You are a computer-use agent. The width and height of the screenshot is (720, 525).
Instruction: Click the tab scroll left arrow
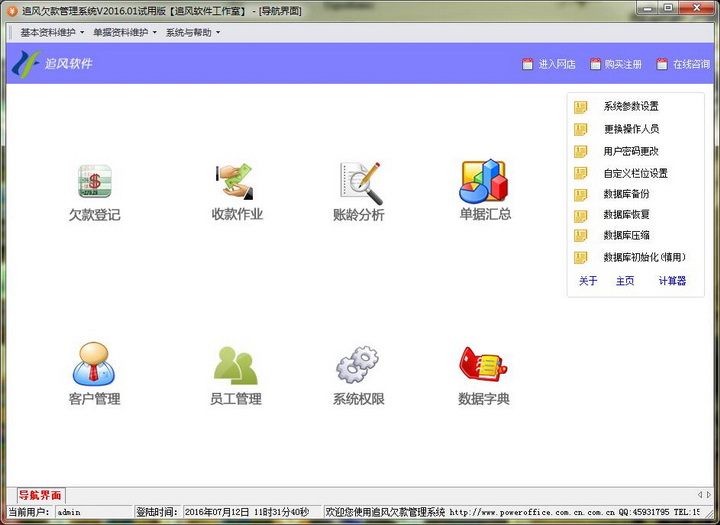[700, 495]
